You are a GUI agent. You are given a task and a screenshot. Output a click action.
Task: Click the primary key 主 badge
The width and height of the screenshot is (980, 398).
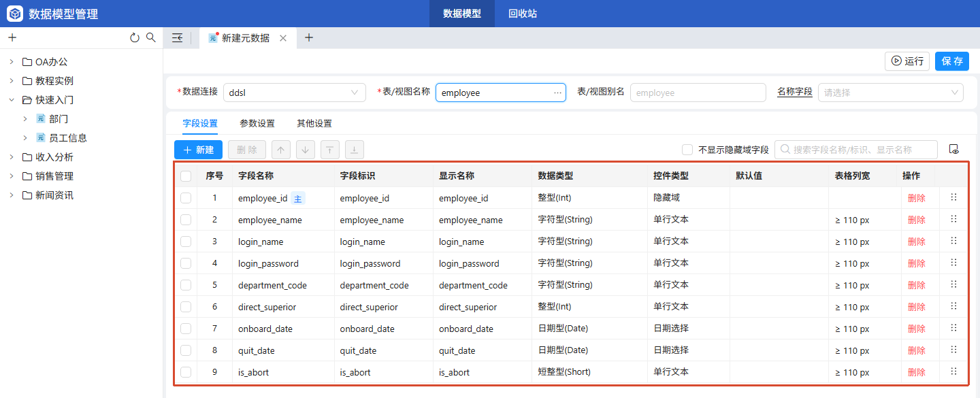298,199
